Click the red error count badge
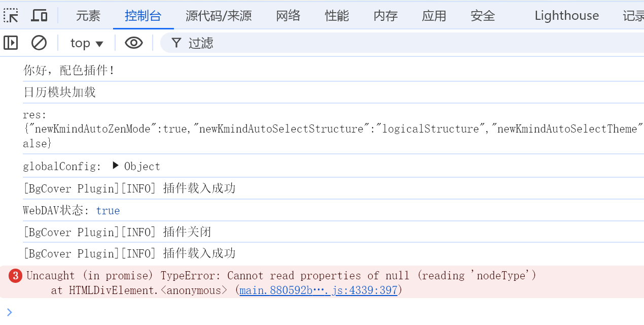This screenshot has width=644, height=325. coord(15,276)
